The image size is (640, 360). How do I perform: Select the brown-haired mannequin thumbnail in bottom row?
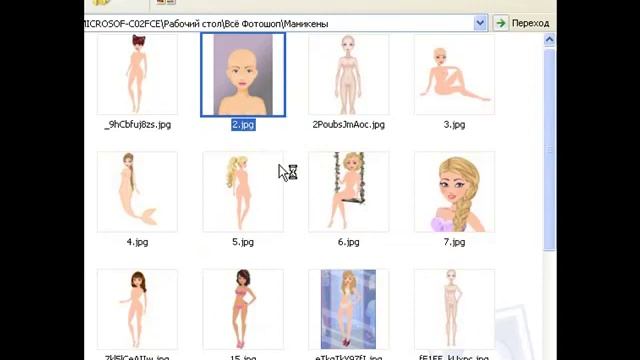[137, 309]
